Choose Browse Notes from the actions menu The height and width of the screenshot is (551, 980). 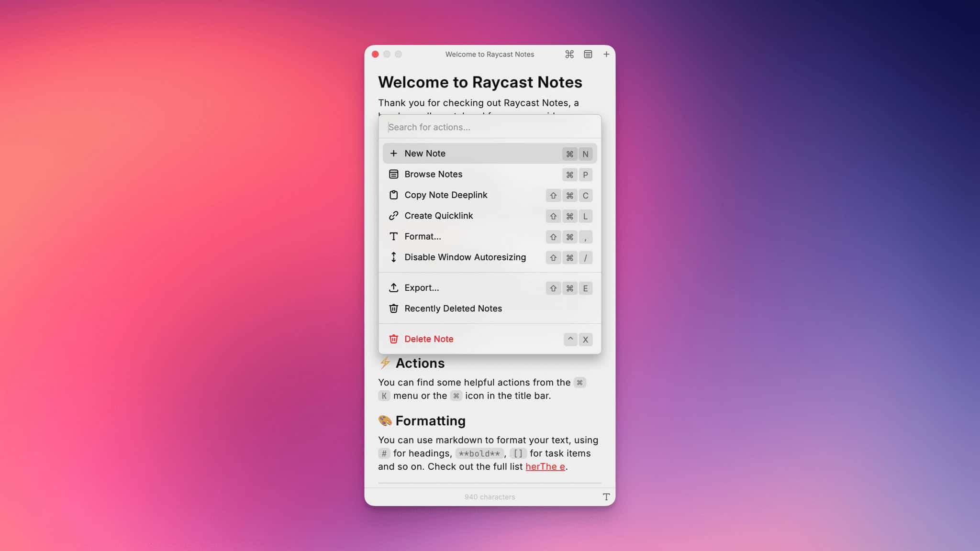(x=490, y=174)
